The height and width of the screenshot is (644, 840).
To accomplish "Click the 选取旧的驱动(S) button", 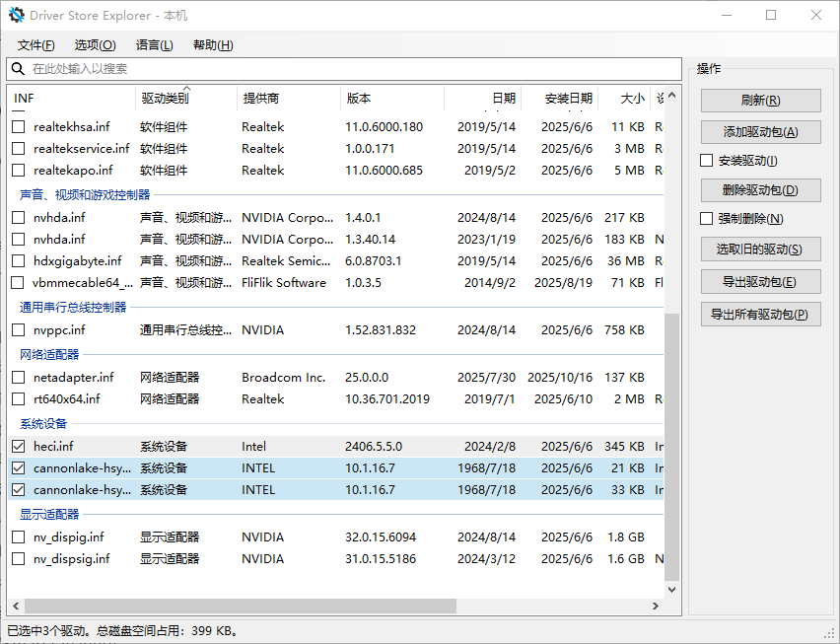I will (760, 249).
